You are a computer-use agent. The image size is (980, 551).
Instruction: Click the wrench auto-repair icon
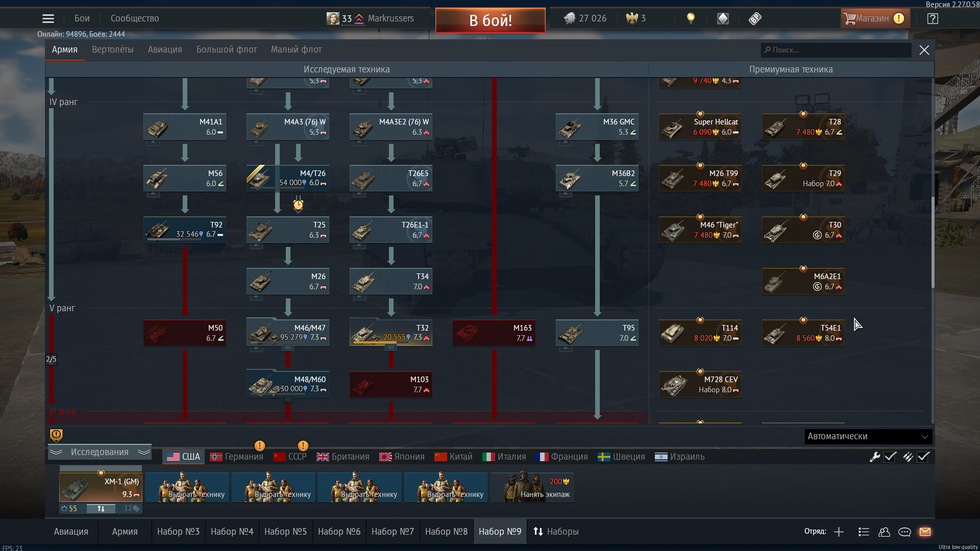point(875,457)
